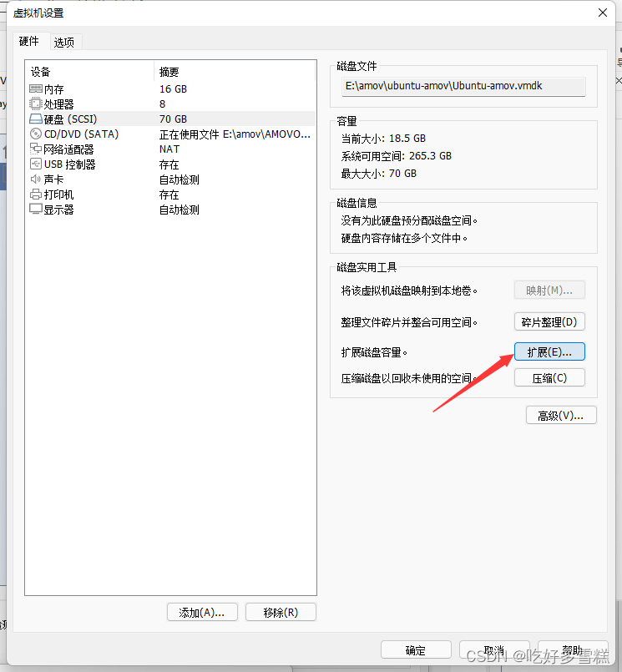Click the 最大大小: 70 GB text

378,174
